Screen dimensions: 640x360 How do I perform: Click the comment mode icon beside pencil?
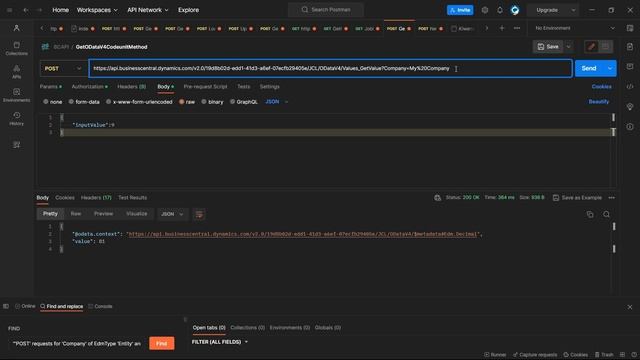[x=605, y=47]
